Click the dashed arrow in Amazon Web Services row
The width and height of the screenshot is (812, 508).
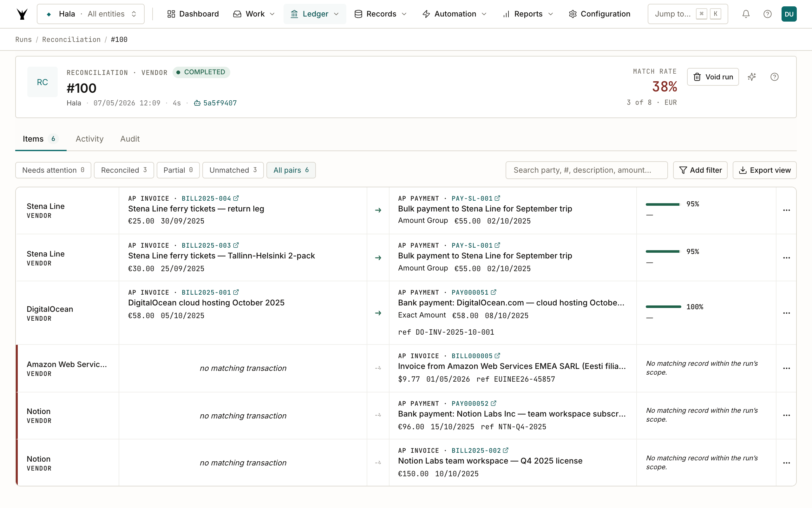378,368
